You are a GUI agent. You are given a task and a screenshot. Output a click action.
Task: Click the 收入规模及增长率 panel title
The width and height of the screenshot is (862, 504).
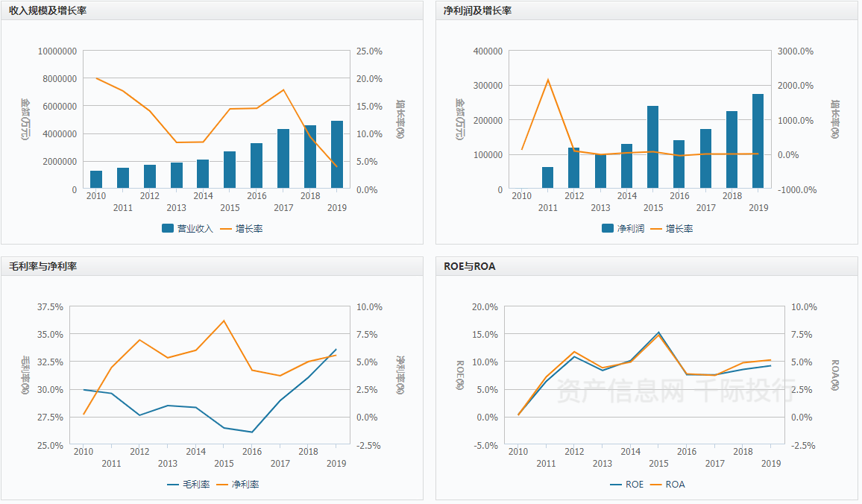tap(47, 10)
